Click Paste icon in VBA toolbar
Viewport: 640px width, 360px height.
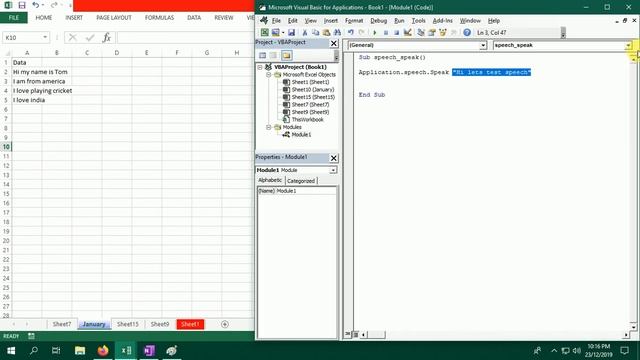326,32
